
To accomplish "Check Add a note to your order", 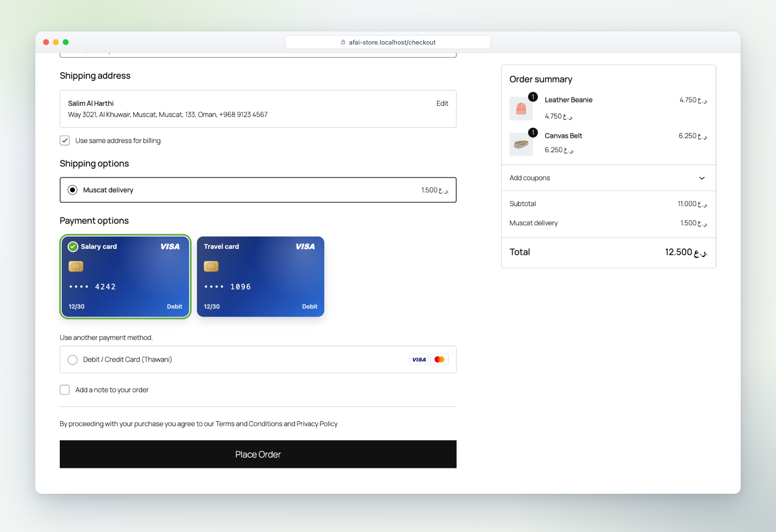I will [65, 390].
